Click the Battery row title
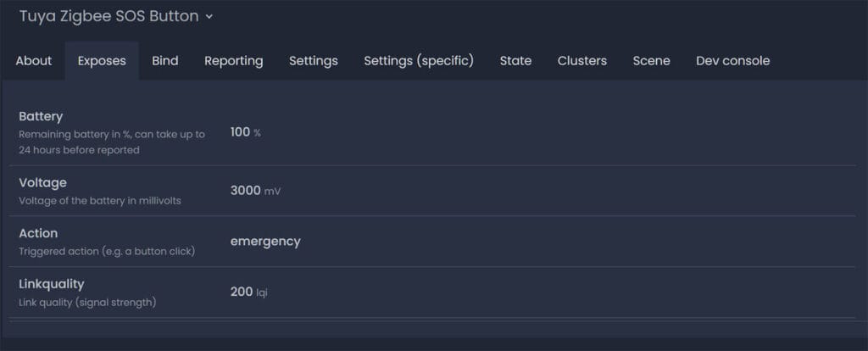The image size is (868, 351). (41, 116)
